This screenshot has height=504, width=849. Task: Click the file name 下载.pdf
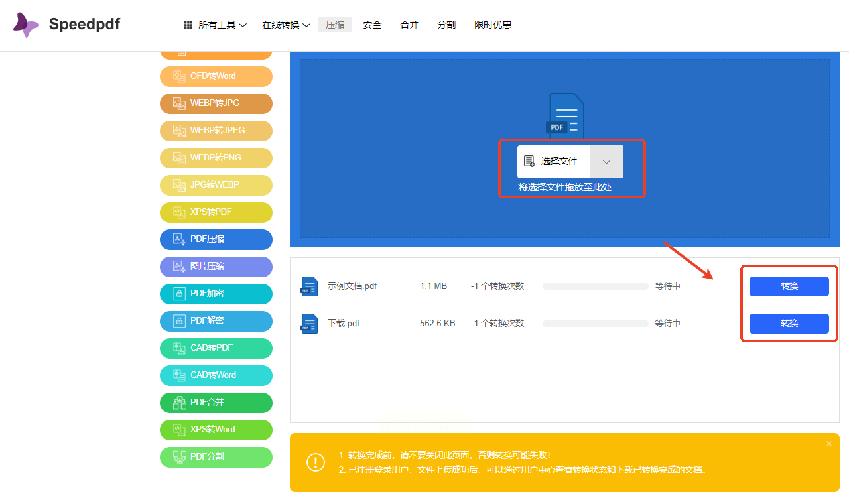[344, 324]
